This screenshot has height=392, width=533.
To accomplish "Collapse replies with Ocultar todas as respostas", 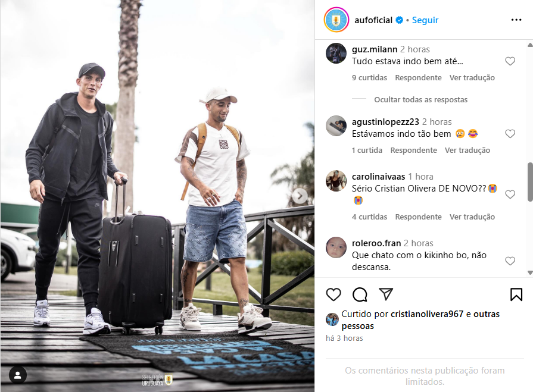I will point(421,100).
